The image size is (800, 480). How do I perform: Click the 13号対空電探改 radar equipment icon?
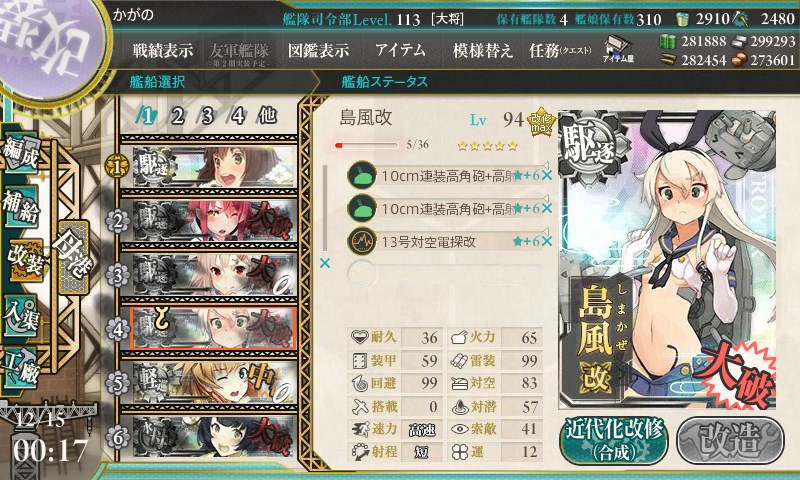point(362,241)
